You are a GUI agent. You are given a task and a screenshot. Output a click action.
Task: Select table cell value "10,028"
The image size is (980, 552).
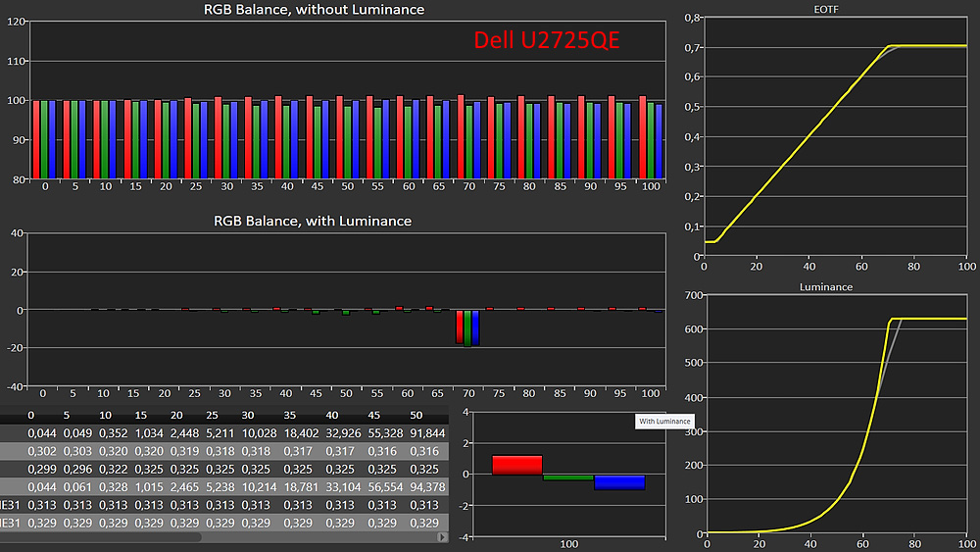coord(259,433)
